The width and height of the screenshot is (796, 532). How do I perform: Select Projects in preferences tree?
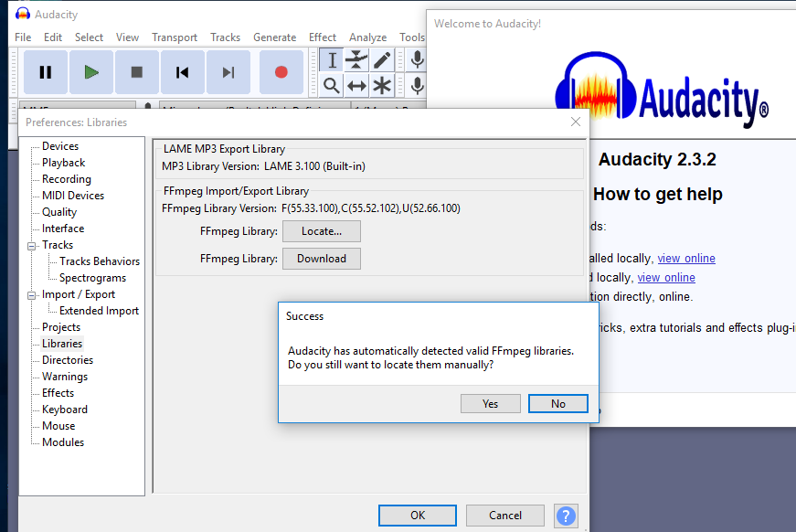[x=61, y=327]
